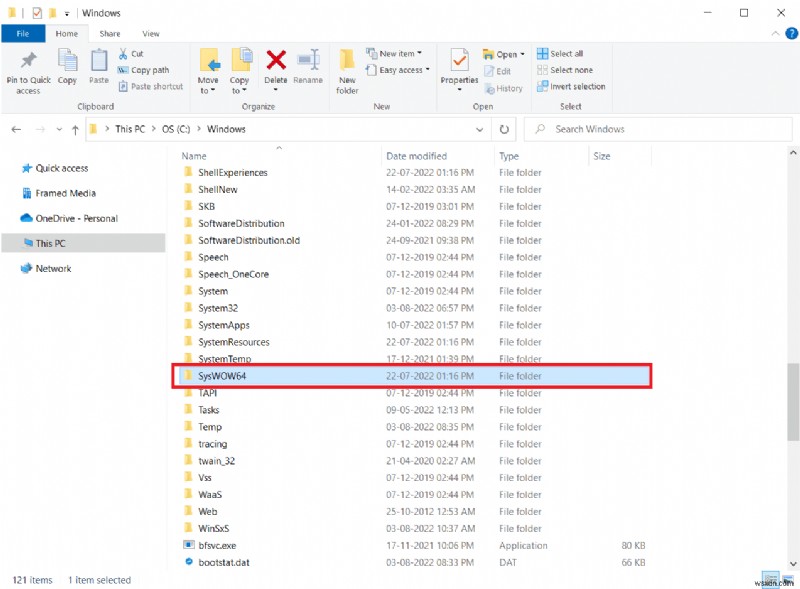Open the File tab
Image resolution: width=800 pixels, height=589 pixels.
pos(23,34)
